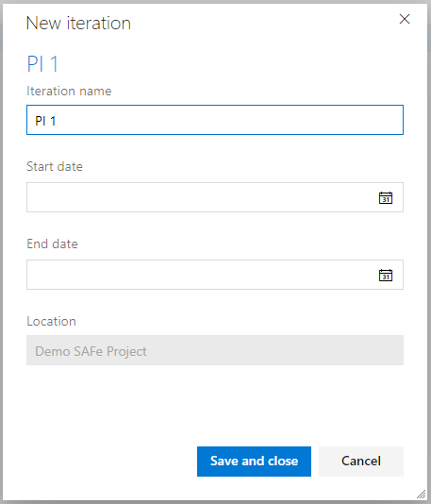Click the Save and close button
This screenshot has height=504, width=431.
(x=254, y=462)
